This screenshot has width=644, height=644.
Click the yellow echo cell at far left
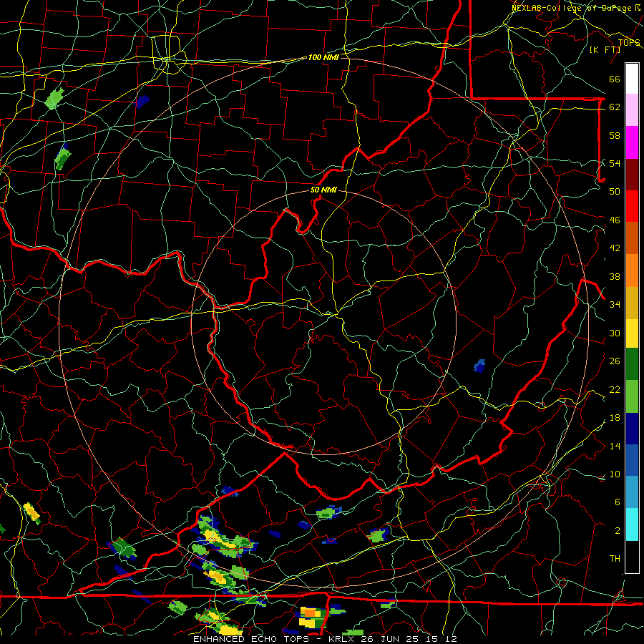click(x=32, y=513)
